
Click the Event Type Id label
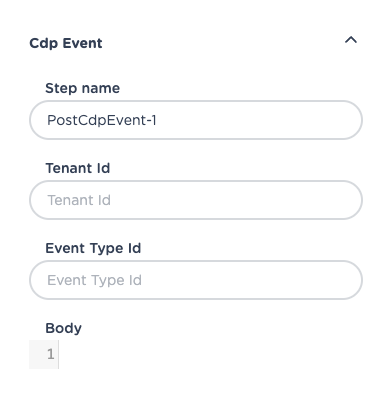click(x=93, y=248)
